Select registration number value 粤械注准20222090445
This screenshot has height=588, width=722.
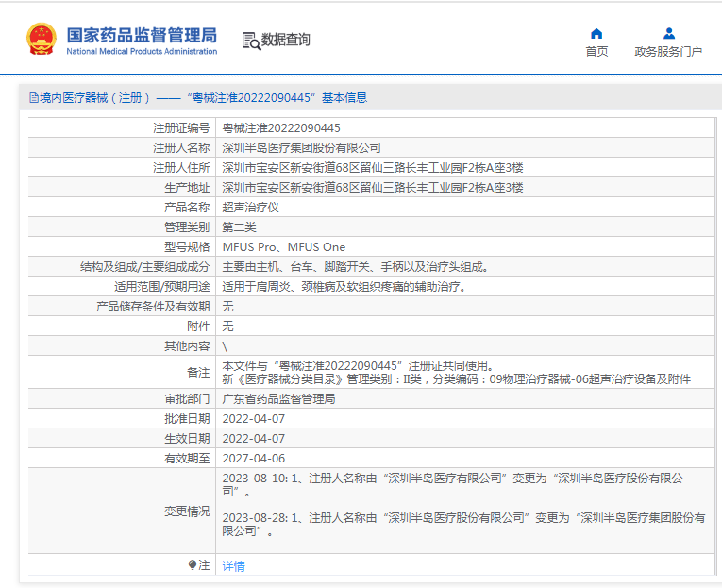click(x=281, y=128)
